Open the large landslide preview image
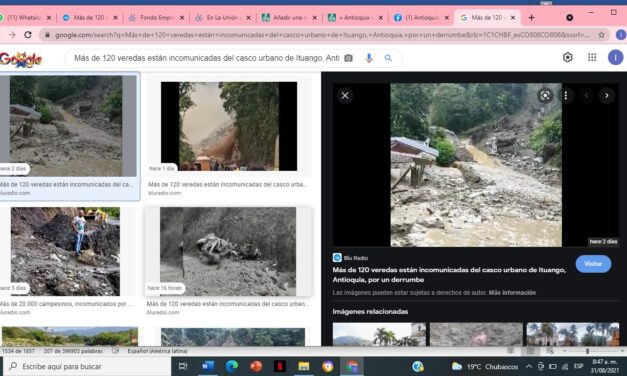627x376 pixels. (476, 165)
